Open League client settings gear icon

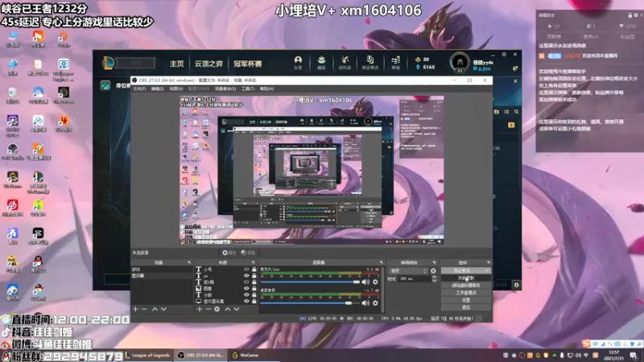(x=504, y=54)
